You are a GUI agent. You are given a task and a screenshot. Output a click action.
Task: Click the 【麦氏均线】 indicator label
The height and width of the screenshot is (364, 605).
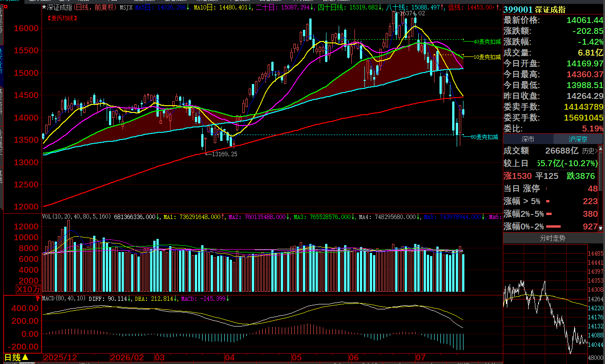[x=62, y=18]
